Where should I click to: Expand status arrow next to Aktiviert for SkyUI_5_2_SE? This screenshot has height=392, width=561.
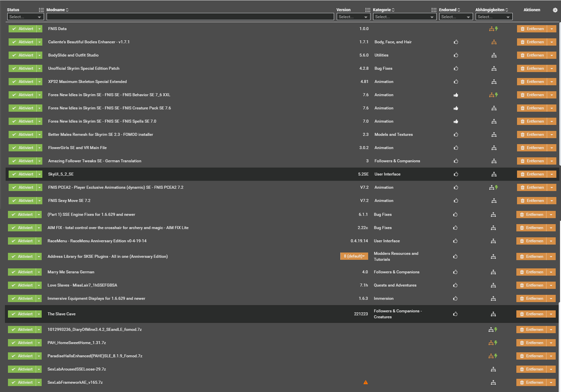click(x=40, y=174)
